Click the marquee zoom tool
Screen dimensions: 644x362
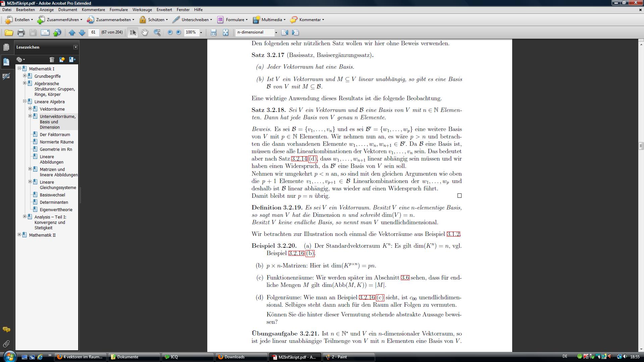pos(157,33)
